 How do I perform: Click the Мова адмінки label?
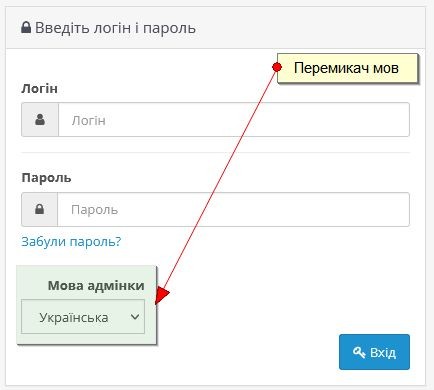pos(96,286)
